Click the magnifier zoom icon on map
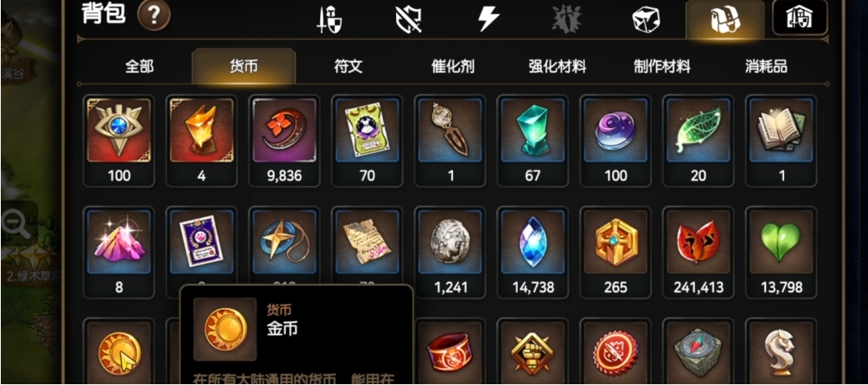Screen dimensions: 868x385 (15, 224)
